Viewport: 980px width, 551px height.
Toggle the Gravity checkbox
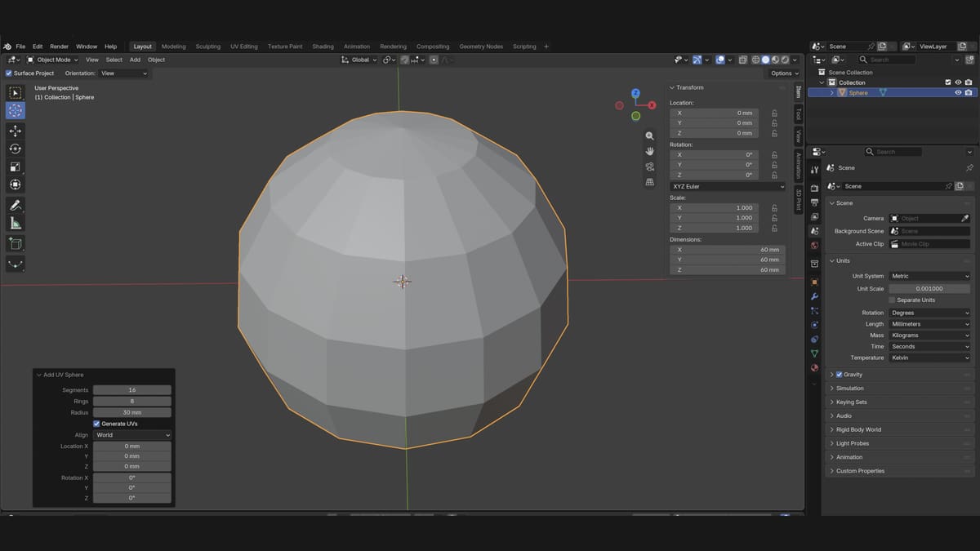click(x=840, y=375)
